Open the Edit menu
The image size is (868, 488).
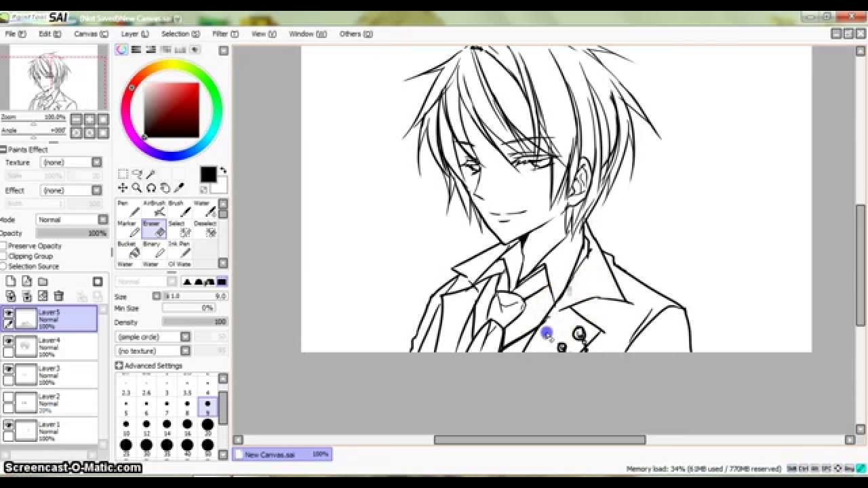(50, 34)
